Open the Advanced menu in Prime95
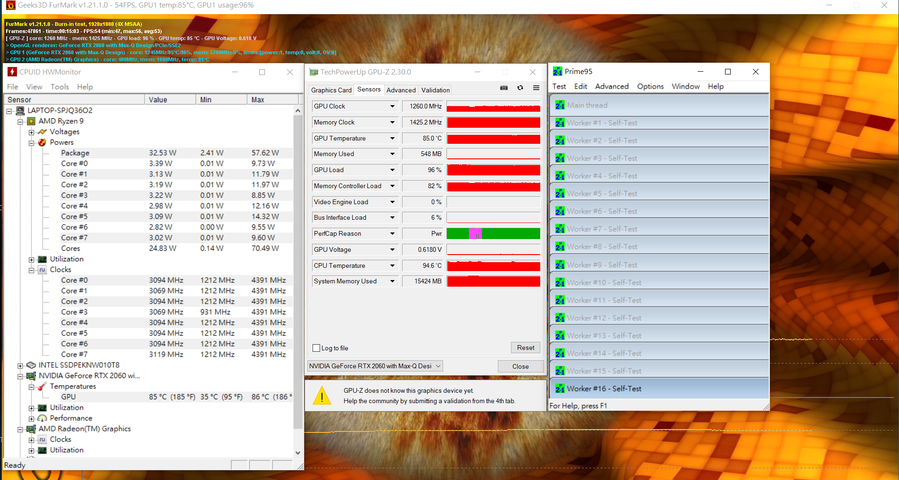The width and height of the screenshot is (899, 480). tap(612, 86)
